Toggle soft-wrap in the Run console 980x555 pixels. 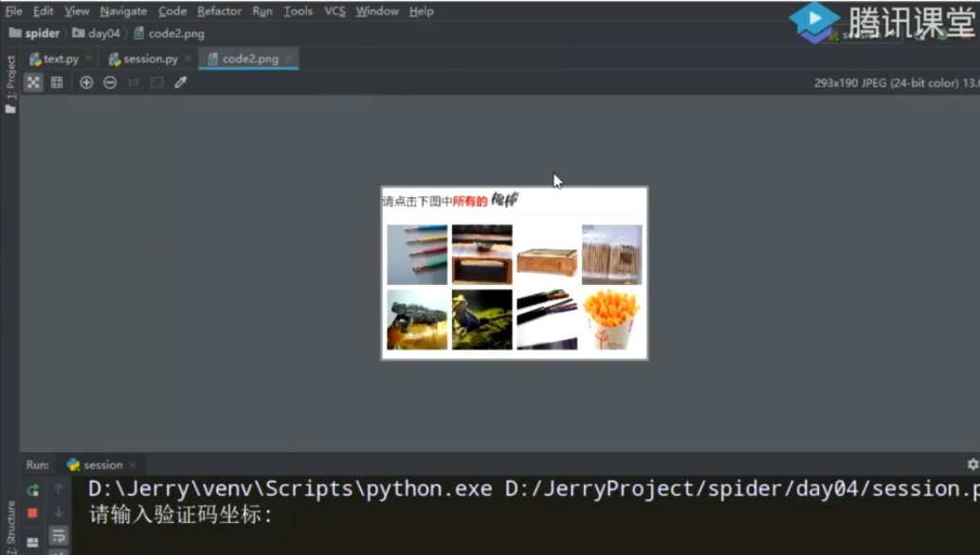pos(59,536)
